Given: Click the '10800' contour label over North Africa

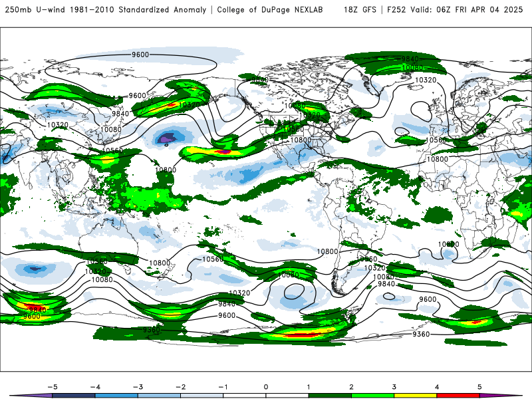Looking at the screenshot, I should click(x=438, y=159).
